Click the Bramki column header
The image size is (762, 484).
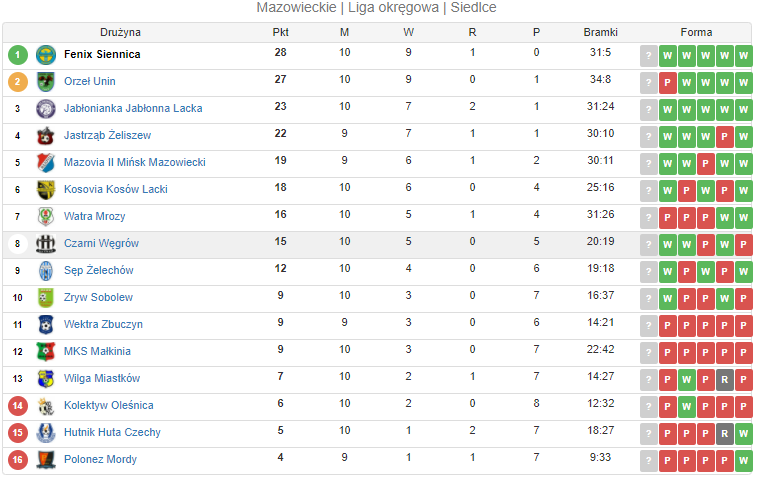(x=601, y=33)
